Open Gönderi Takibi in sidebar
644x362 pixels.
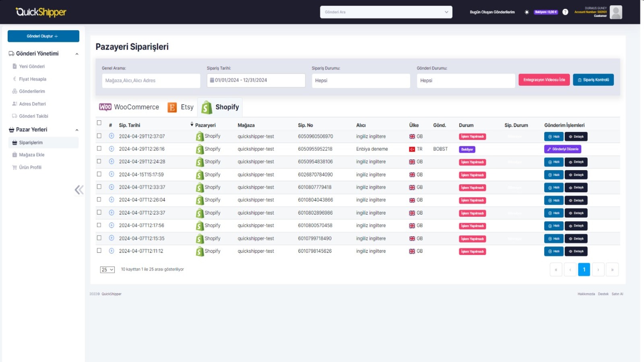33,116
